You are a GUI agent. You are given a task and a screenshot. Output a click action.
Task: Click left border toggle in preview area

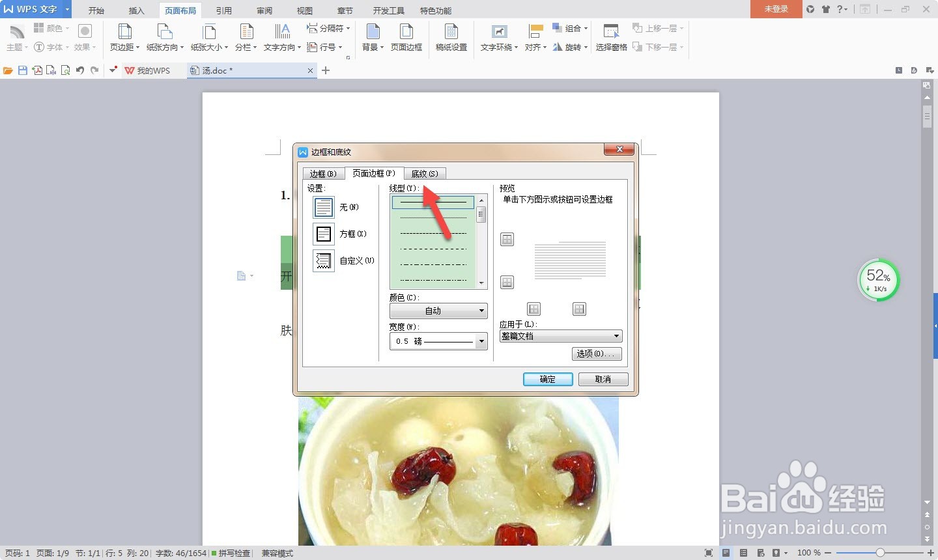pyautogui.click(x=533, y=309)
